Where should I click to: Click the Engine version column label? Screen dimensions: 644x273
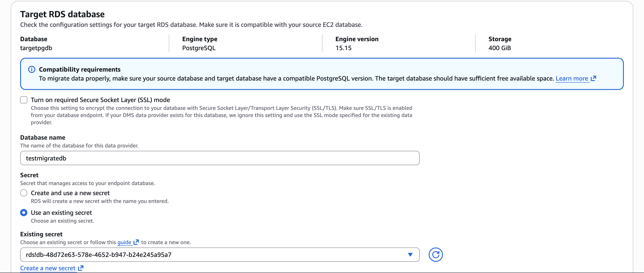click(357, 39)
